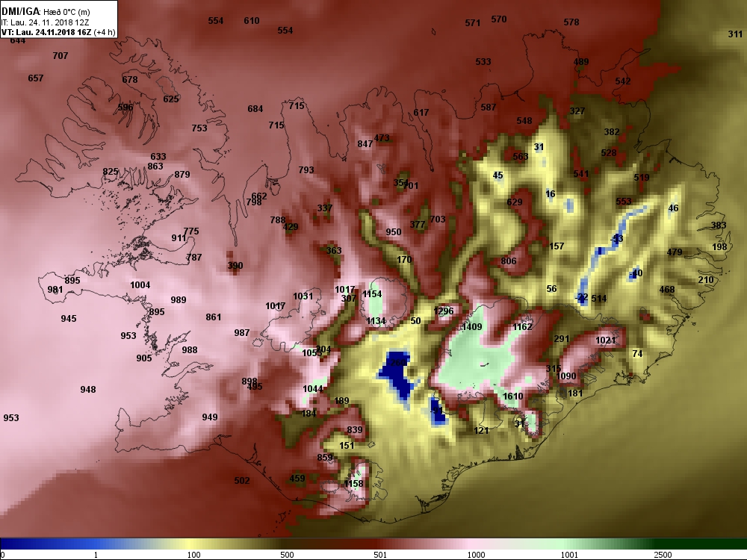Click the map value "1031"

pyautogui.click(x=303, y=296)
